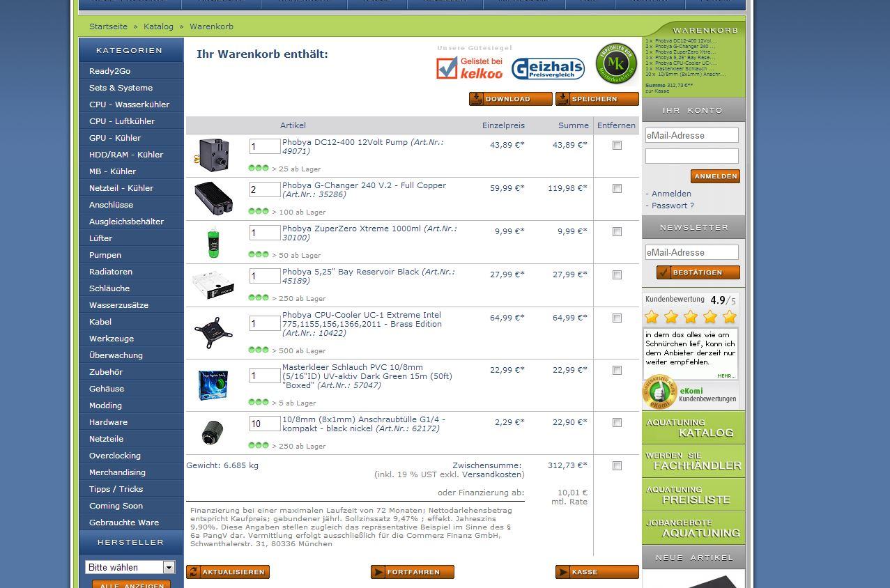
Task: Click the Geizhals Preisvergleich logo
Action: [x=548, y=68]
